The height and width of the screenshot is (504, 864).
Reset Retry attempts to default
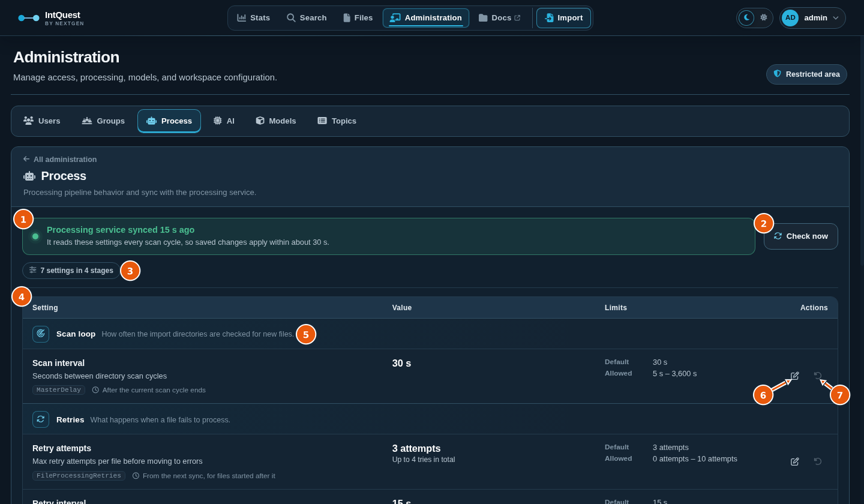818,461
